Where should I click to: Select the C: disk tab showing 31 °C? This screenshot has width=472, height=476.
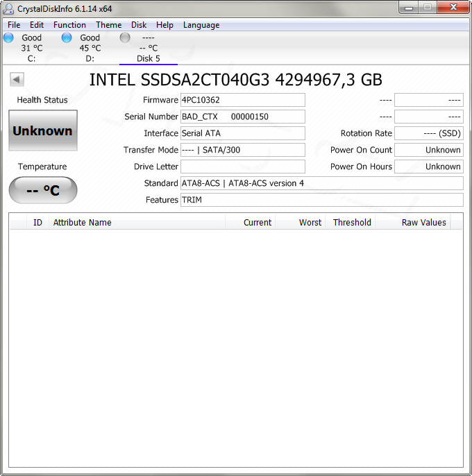[x=32, y=48]
